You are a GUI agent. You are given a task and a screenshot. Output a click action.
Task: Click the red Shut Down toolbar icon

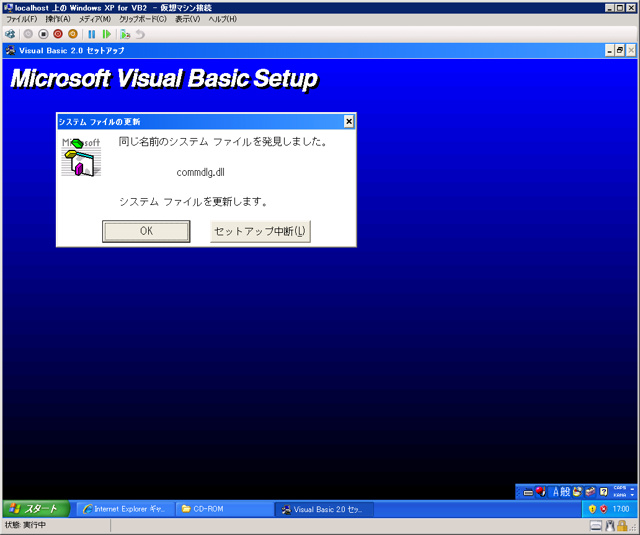click(x=58, y=34)
